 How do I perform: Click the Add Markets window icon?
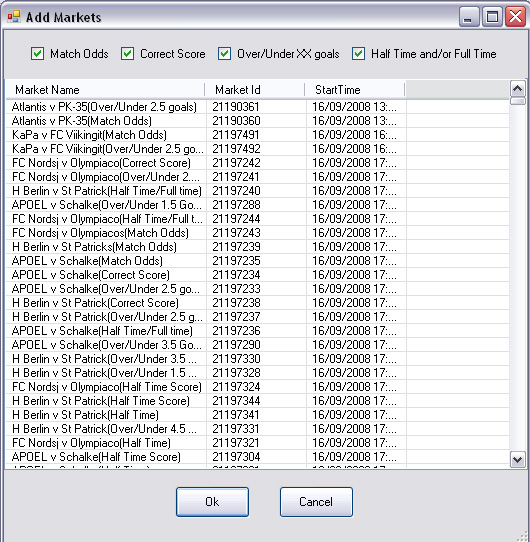14,16
